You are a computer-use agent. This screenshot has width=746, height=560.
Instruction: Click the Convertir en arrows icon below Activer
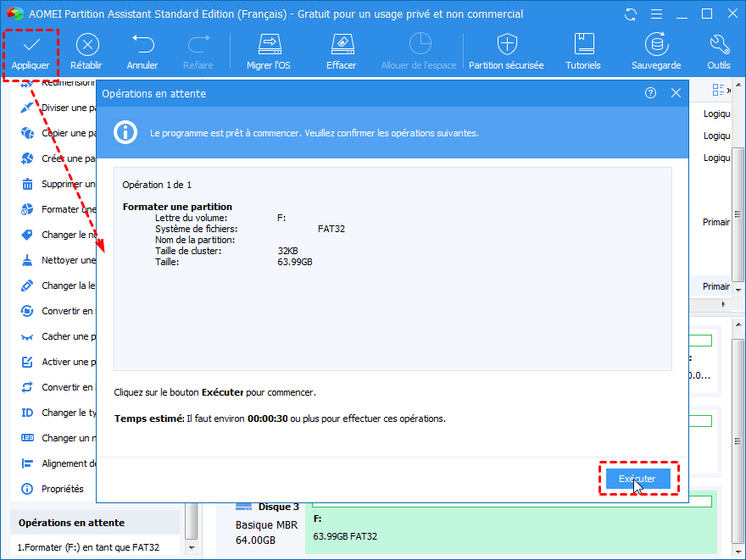[27, 387]
